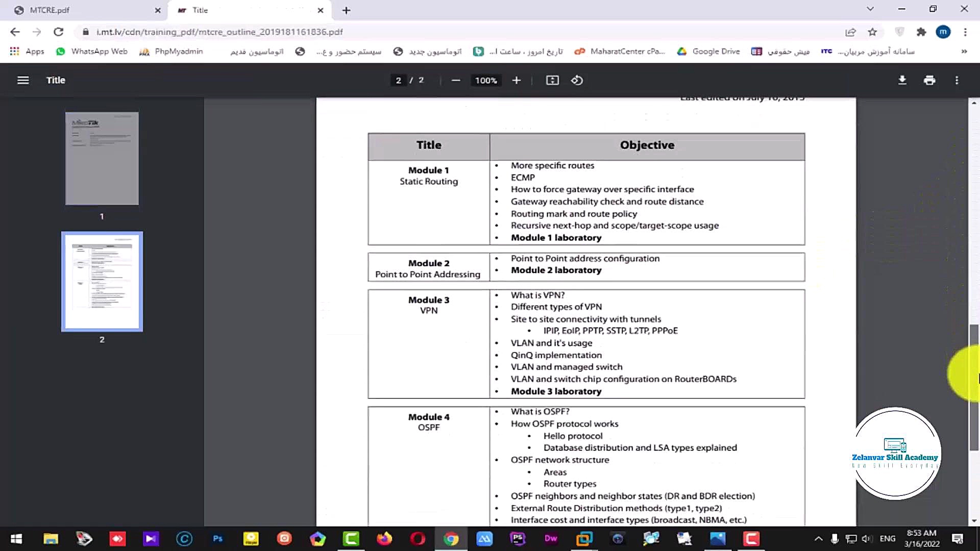This screenshot has width=980, height=551.
Task: Click ENG language indicator
Action: [x=888, y=539]
